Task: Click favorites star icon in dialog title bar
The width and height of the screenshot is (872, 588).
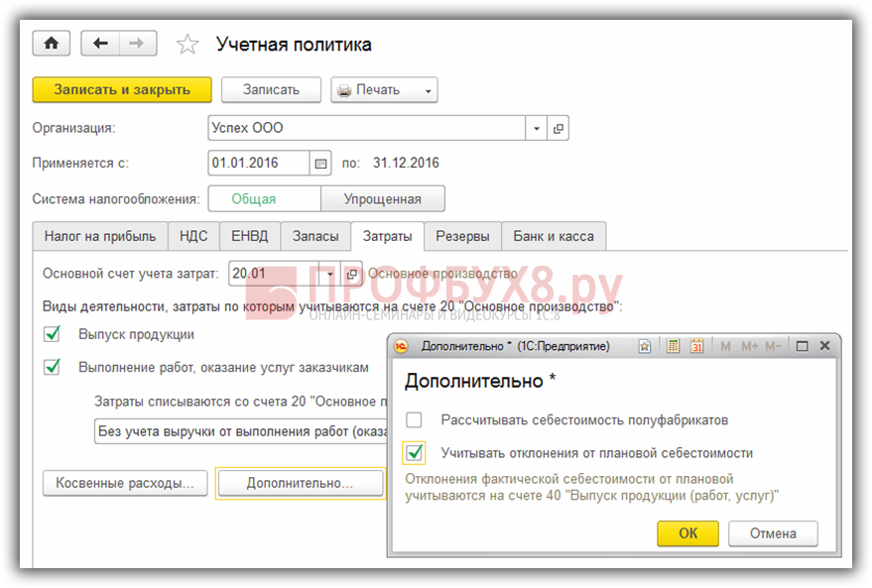Action: coord(645,346)
